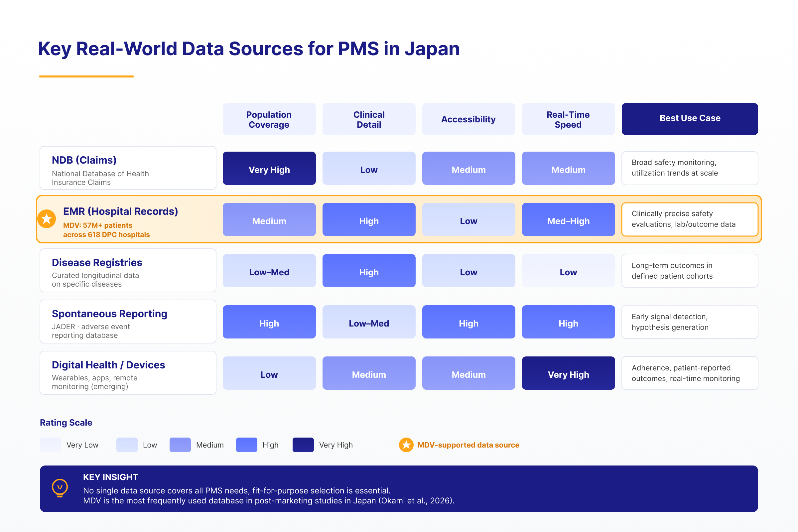The height and width of the screenshot is (532, 798).
Task: Click Spontaneous Reporting Real-Time Speed 'High' cell
Action: (x=568, y=322)
